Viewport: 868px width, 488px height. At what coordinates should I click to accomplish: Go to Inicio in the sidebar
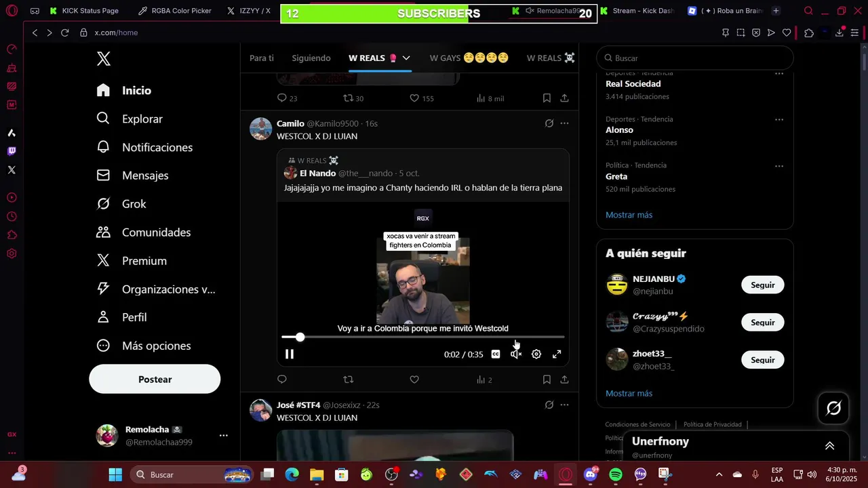(x=124, y=90)
